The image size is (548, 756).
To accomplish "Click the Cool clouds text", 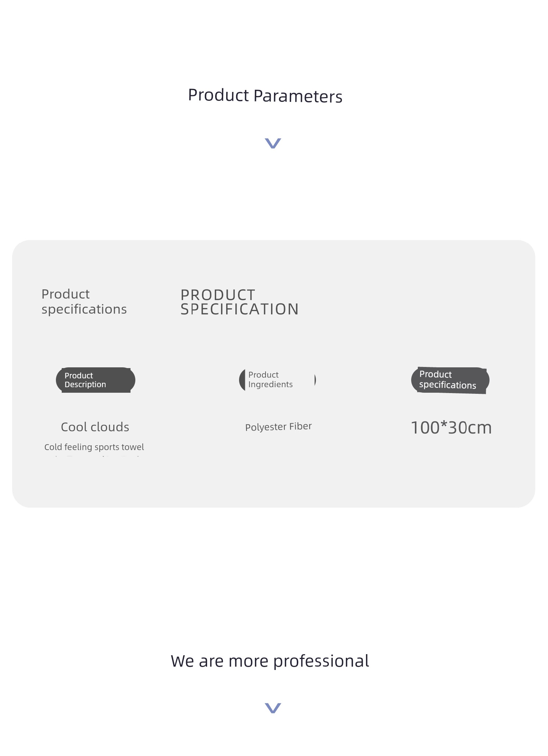I will [95, 427].
